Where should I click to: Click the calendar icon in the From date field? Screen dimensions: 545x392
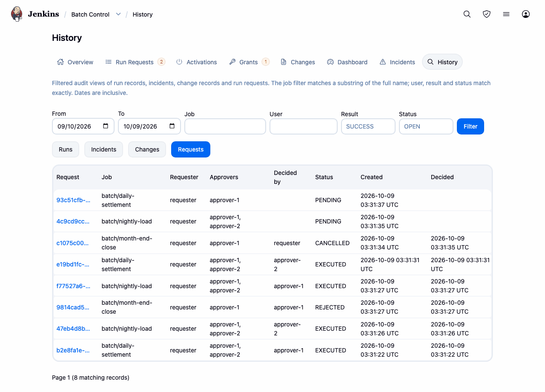pos(106,126)
